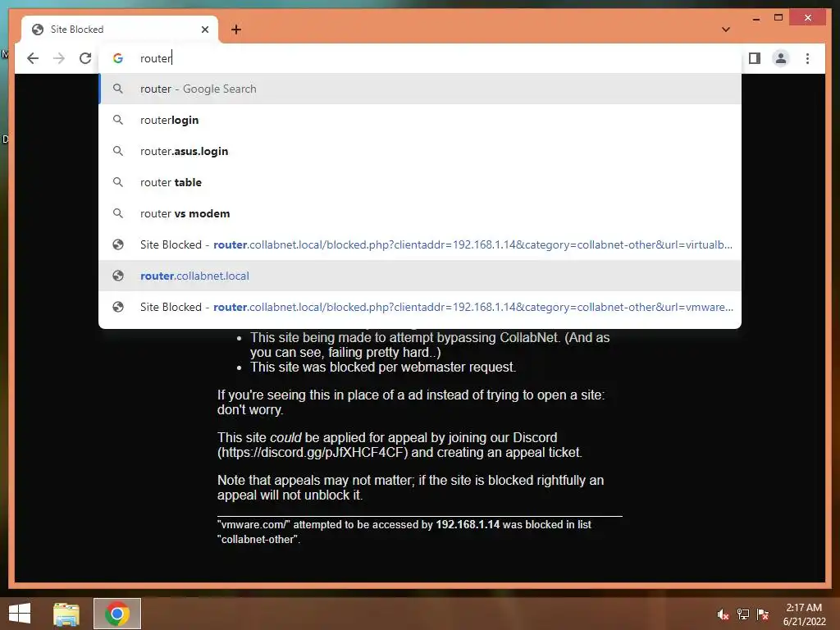The image size is (840, 630).
Task: Pick the "router vs modem" suggestion
Action: pos(420,213)
